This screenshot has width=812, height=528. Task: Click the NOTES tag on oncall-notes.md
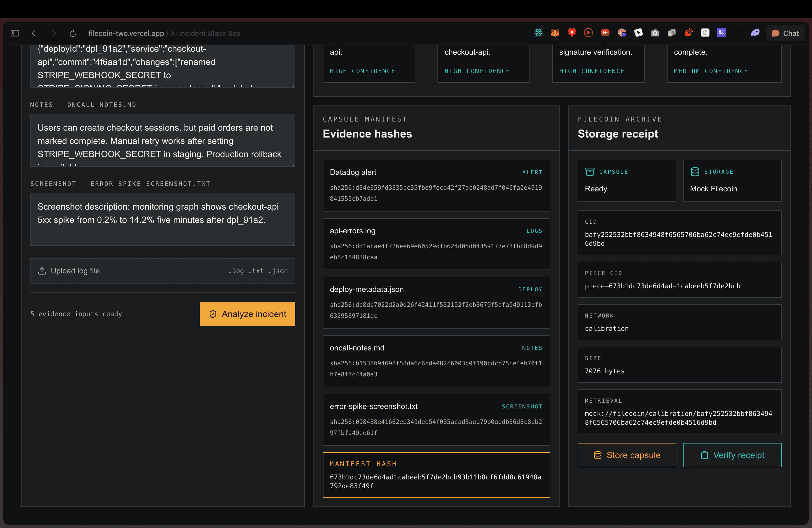tap(532, 348)
